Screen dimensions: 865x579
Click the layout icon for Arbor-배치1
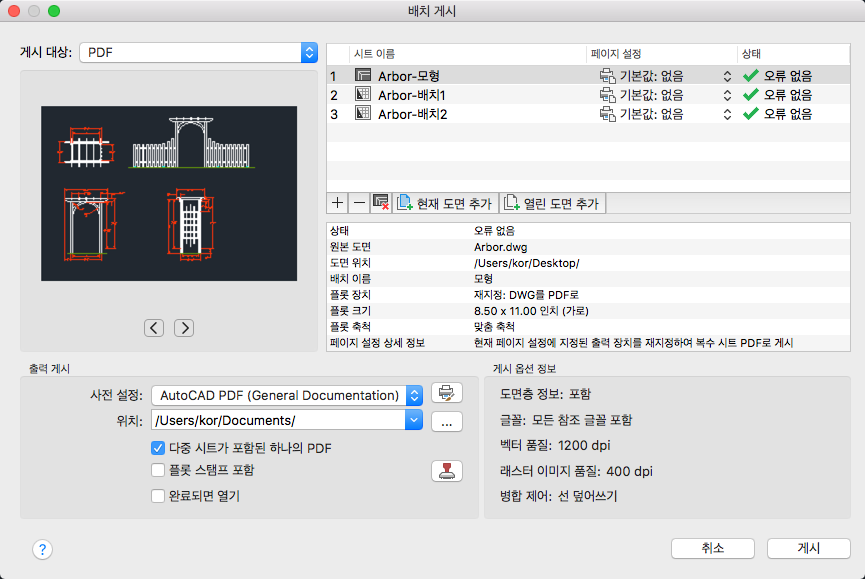click(x=363, y=94)
